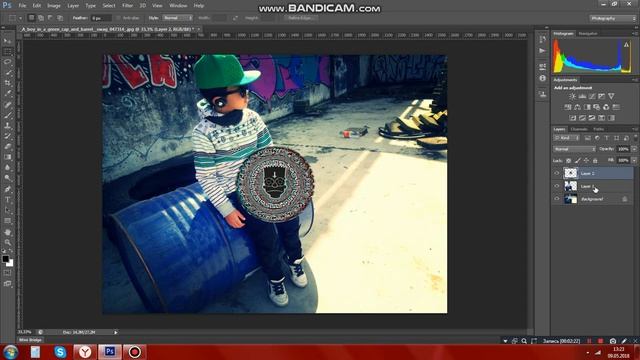Switch to the Navigator tab
The image size is (640, 360).
tap(588, 34)
